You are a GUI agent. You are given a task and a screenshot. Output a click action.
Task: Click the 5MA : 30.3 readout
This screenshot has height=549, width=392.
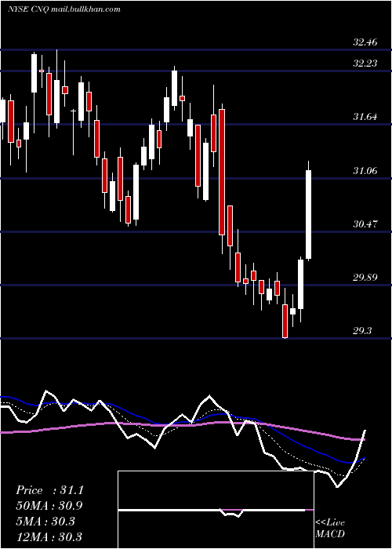[x=45, y=521]
